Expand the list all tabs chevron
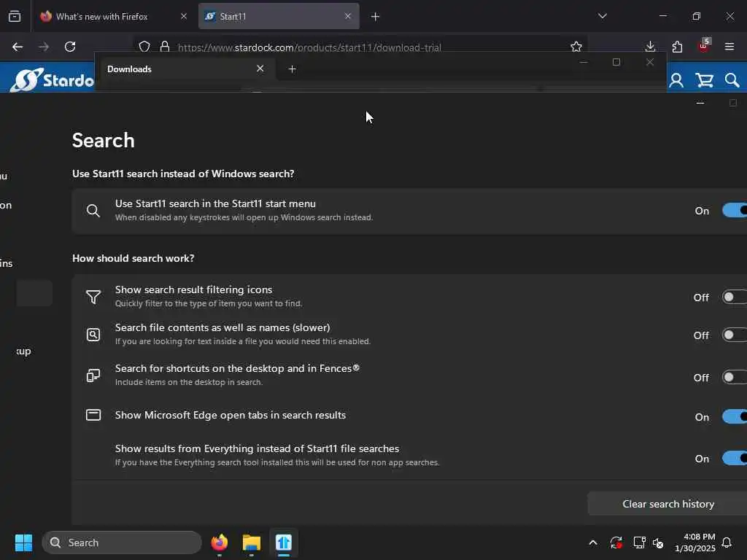This screenshot has height=560, width=747. tap(603, 16)
